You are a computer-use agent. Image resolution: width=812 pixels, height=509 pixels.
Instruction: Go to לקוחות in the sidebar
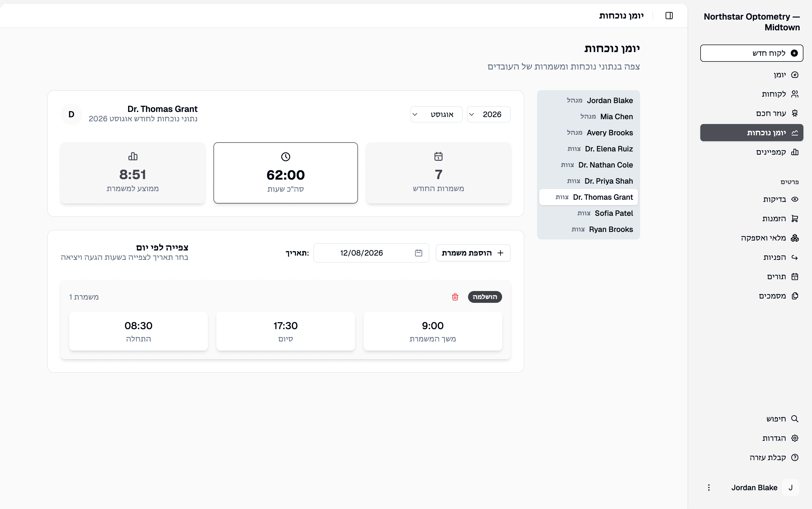[x=752, y=94]
